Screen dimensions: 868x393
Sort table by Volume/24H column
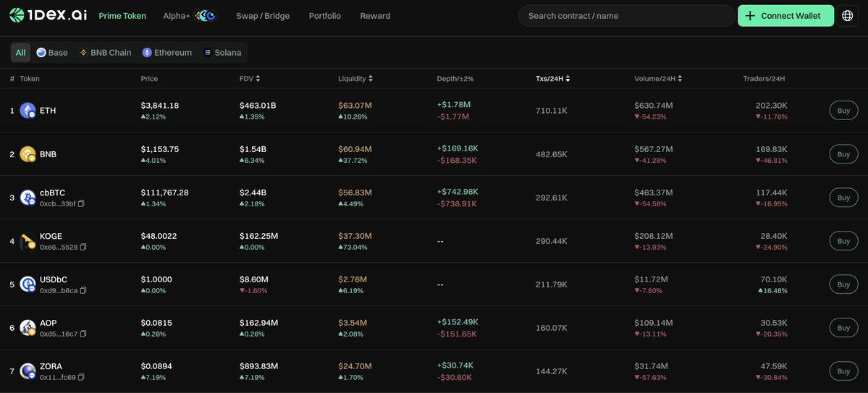pyautogui.click(x=658, y=79)
